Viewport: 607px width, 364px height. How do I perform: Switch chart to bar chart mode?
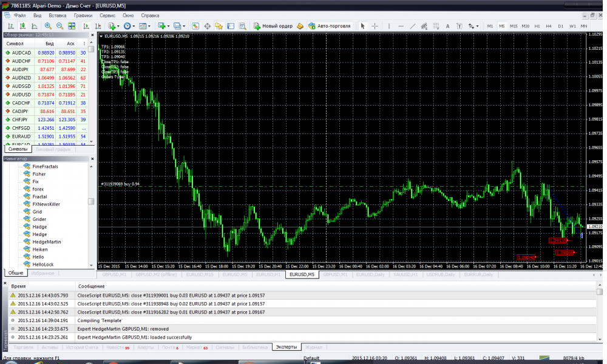10,26
